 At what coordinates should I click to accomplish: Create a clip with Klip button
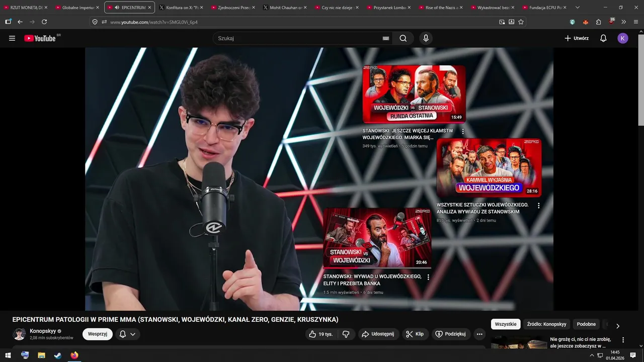tap(415, 334)
